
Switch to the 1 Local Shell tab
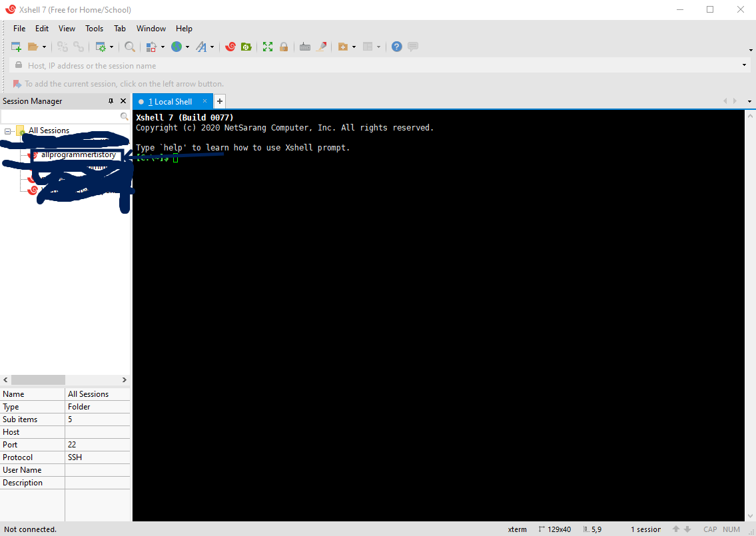click(x=171, y=102)
